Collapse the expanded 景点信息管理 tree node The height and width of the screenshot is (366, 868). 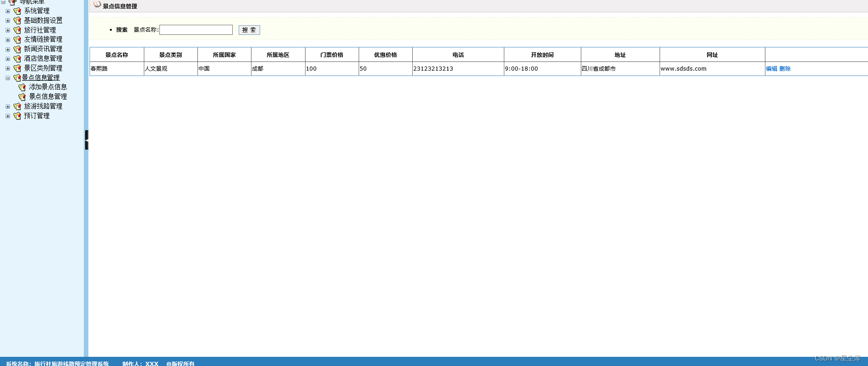(8, 78)
